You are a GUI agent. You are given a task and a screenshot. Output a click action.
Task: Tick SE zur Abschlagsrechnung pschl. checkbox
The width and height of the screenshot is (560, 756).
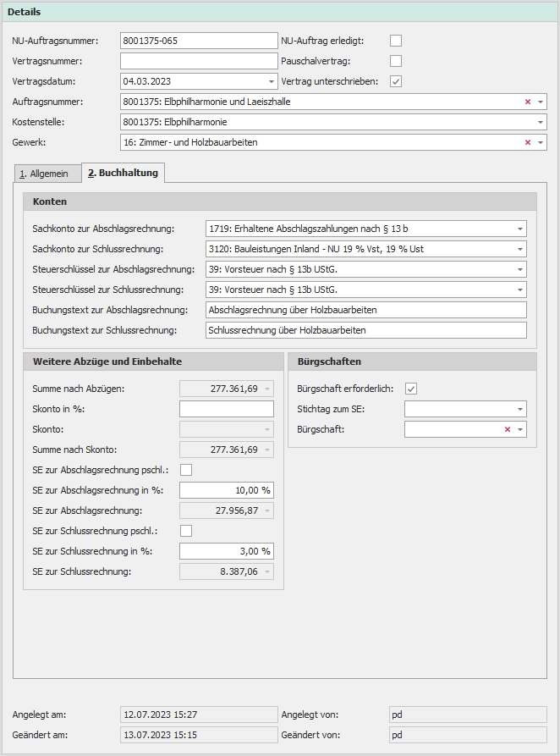pos(186,470)
